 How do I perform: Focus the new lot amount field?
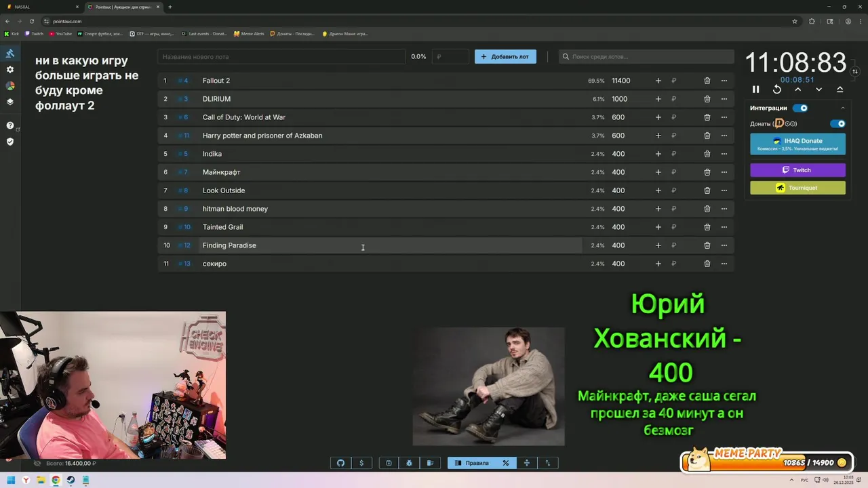(451, 56)
